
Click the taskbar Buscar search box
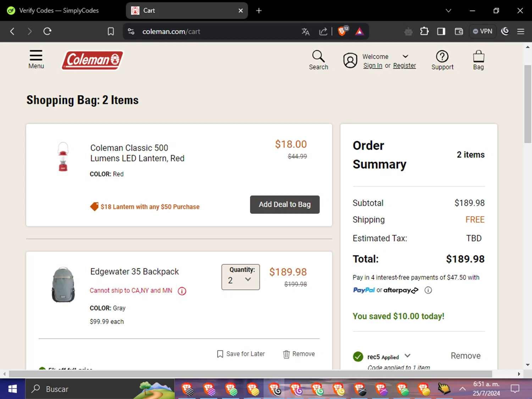tap(100, 389)
